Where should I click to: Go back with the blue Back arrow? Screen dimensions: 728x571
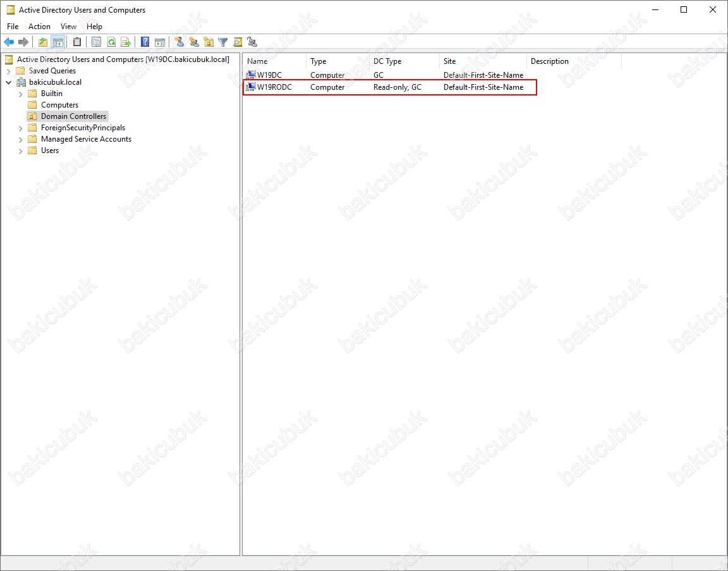pyautogui.click(x=9, y=42)
